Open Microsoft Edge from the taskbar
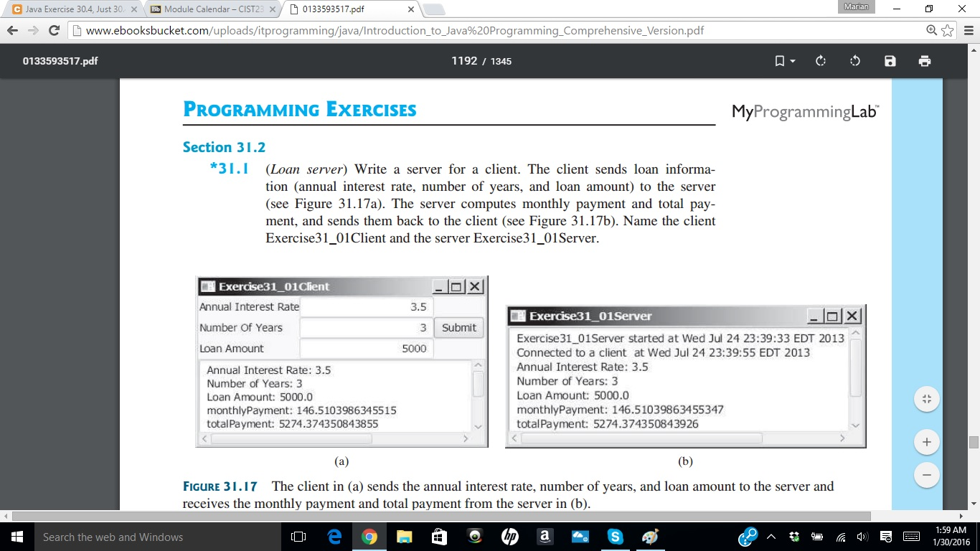The height and width of the screenshot is (551, 980). click(334, 536)
